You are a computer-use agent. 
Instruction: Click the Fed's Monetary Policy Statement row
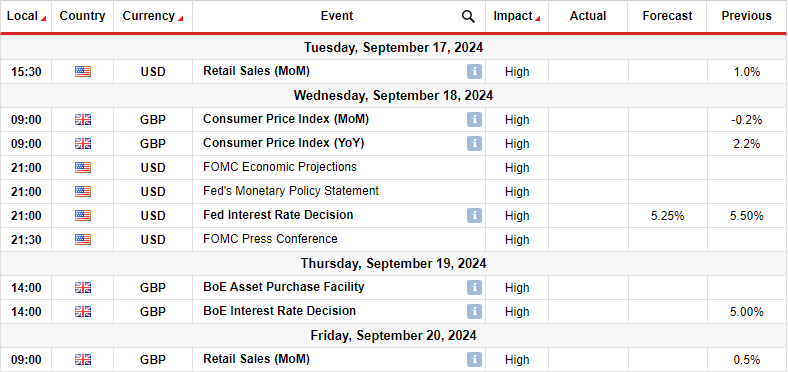coord(393,192)
